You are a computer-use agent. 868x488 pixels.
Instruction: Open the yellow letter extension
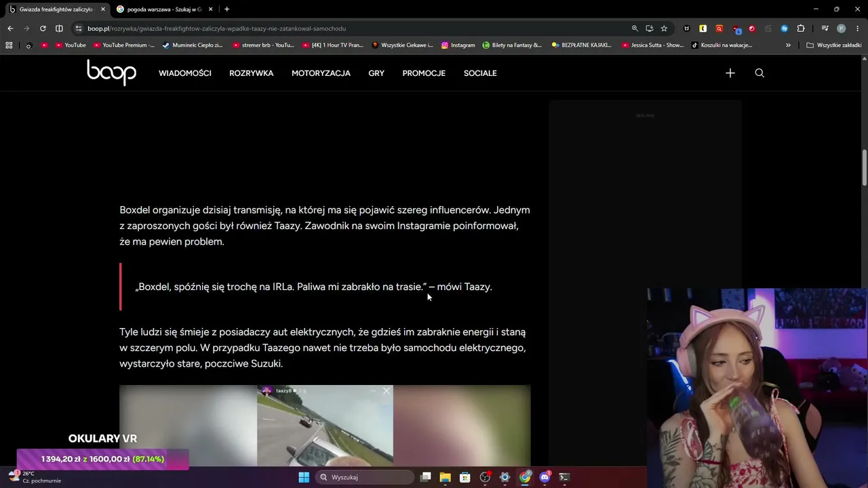pyautogui.click(x=703, y=28)
